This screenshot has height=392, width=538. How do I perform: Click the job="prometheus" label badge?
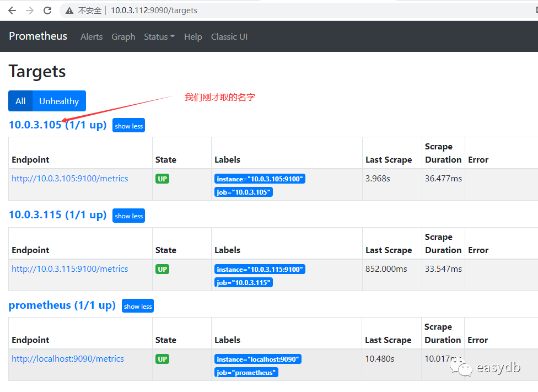click(x=246, y=373)
